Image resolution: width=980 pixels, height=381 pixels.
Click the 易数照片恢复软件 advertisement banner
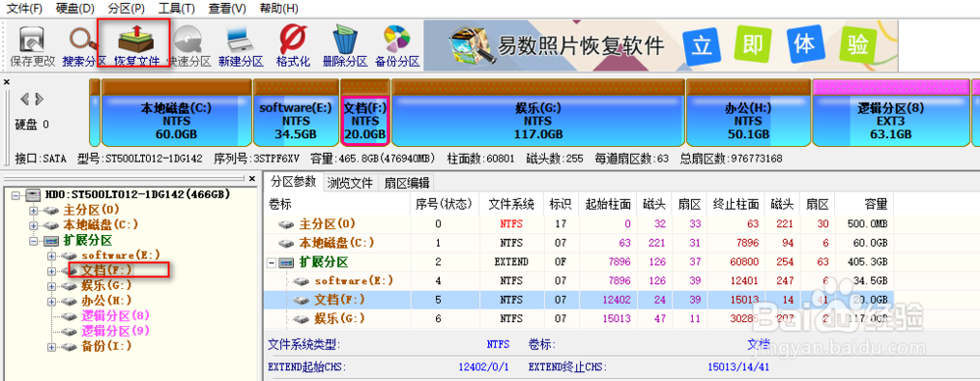(661, 45)
